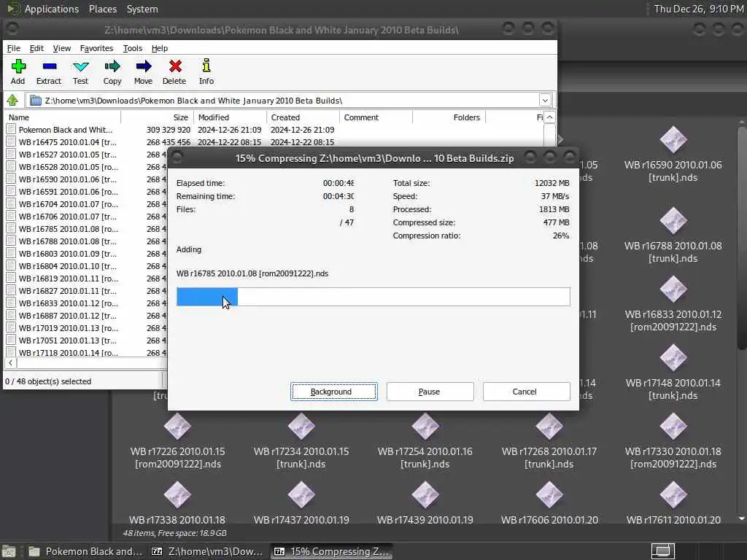Screen dimensions: 747x560
Task: Click the Test toolbar icon
Action: [x=80, y=71]
